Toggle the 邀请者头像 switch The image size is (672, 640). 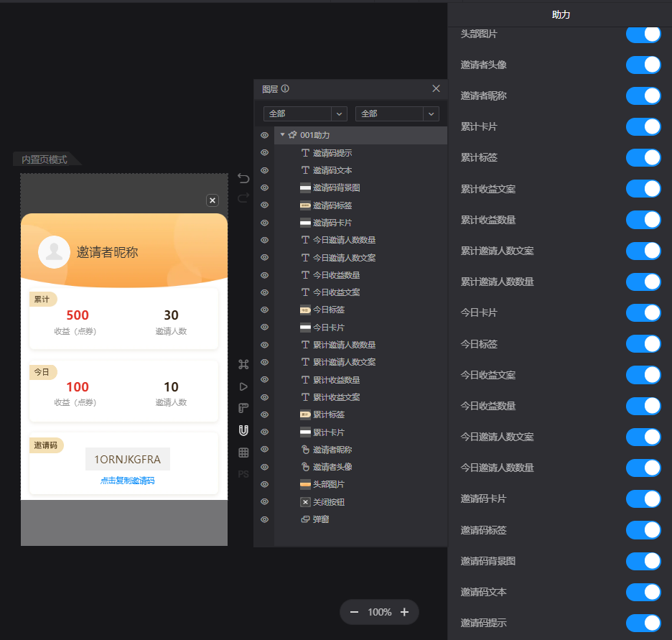click(643, 65)
